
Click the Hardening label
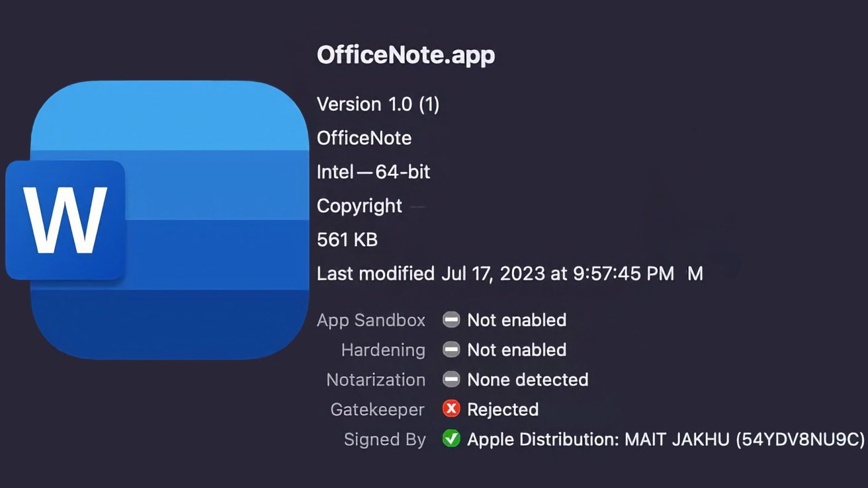click(383, 350)
